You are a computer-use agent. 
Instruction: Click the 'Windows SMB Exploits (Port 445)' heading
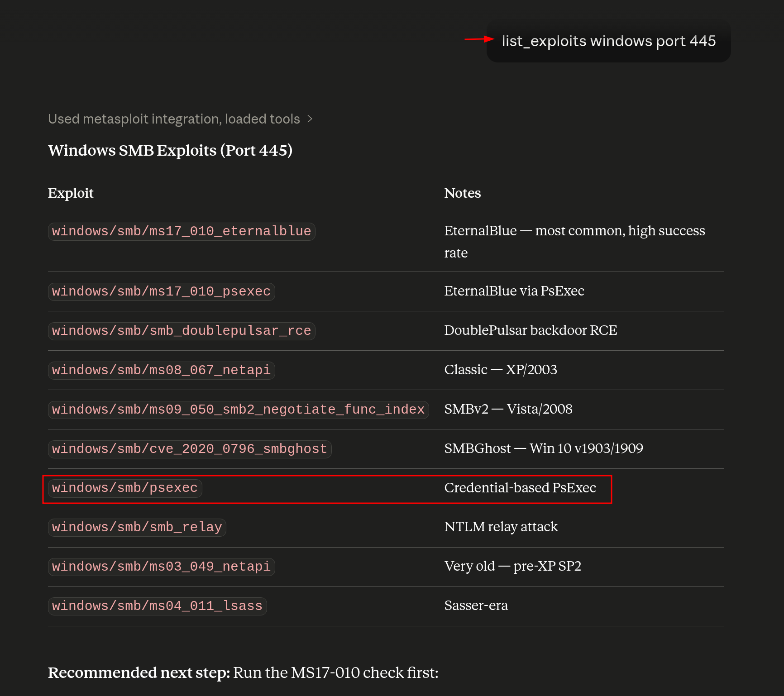point(170,151)
